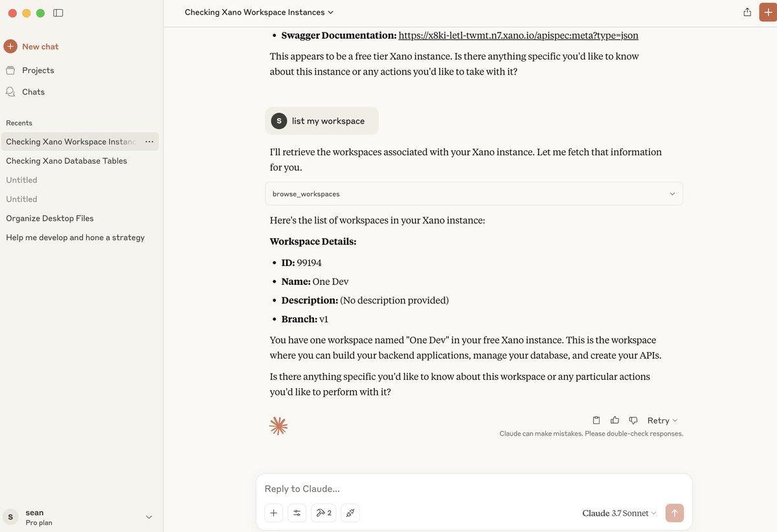
Task: Click the Claude starburst logo below the response
Action: point(278,426)
